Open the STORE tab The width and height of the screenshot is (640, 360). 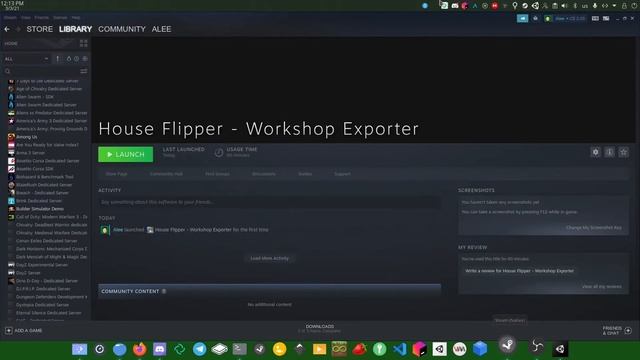pos(40,29)
